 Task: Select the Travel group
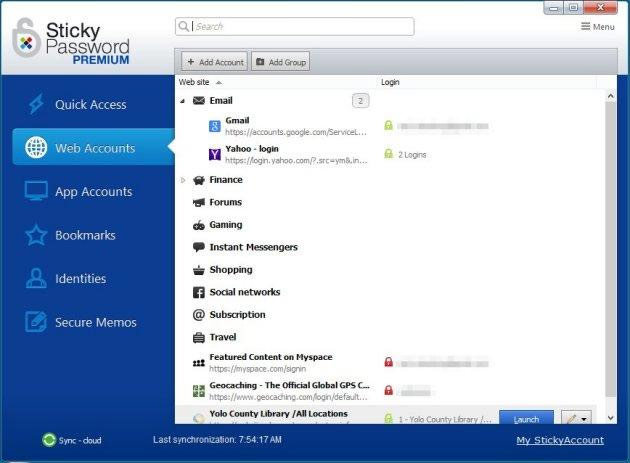click(223, 337)
